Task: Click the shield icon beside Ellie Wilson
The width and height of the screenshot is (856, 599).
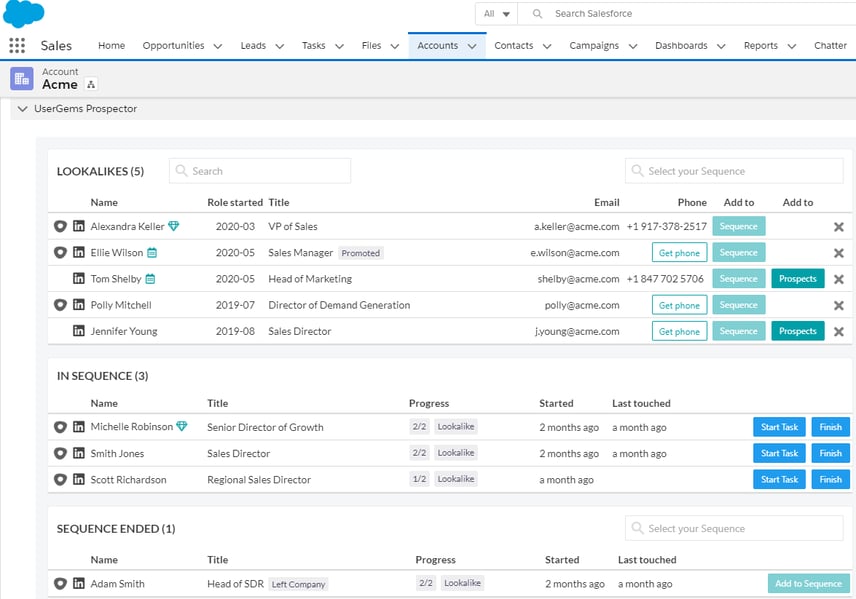Action: [x=60, y=252]
